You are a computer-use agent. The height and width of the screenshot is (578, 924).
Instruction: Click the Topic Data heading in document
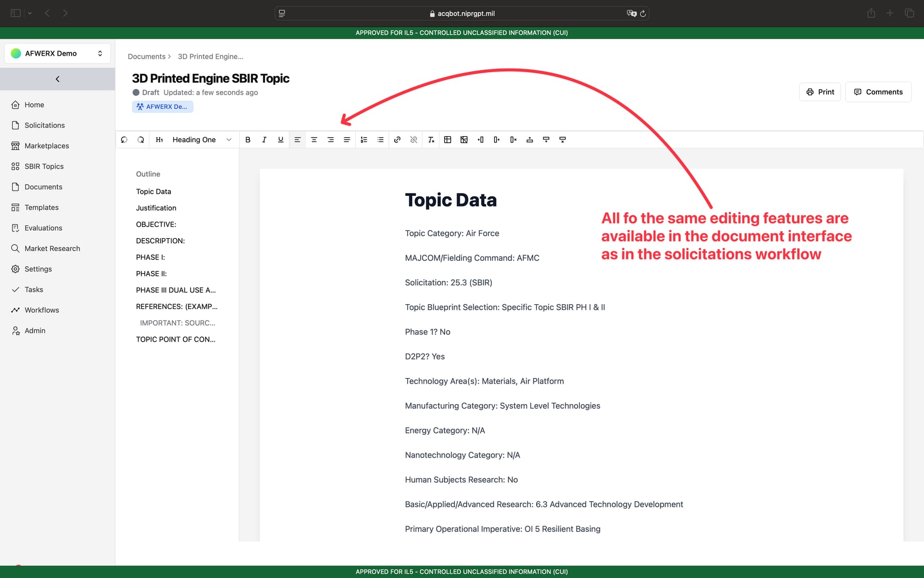pos(451,200)
